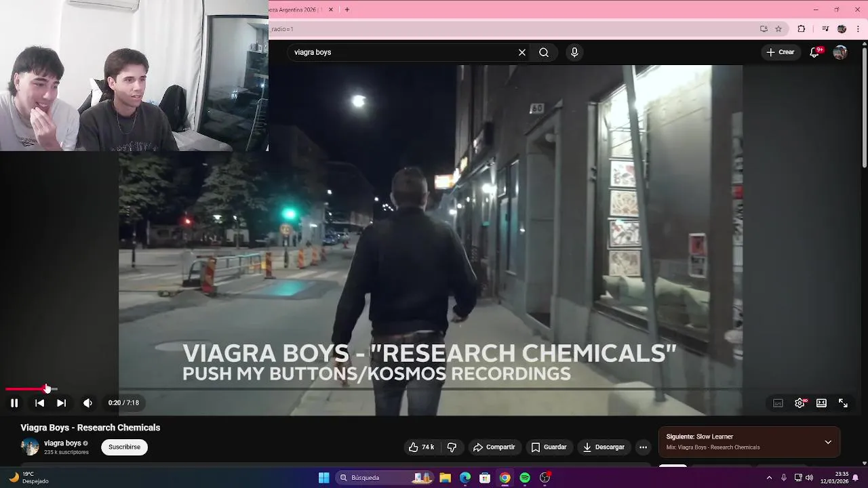
Task: Open the Chrome profile avatar
Action: (842, 29)
